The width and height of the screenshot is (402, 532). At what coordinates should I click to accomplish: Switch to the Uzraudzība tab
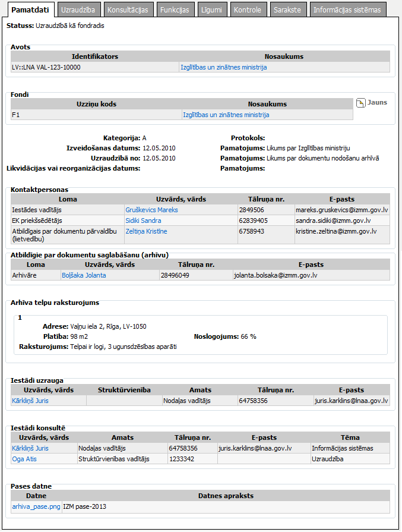pos(78,10)
